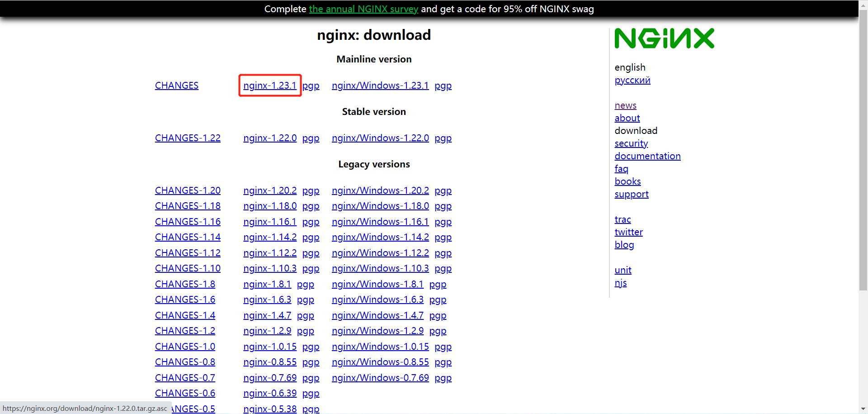
Task: Go to the about page
Action: (x=627, y=118)
